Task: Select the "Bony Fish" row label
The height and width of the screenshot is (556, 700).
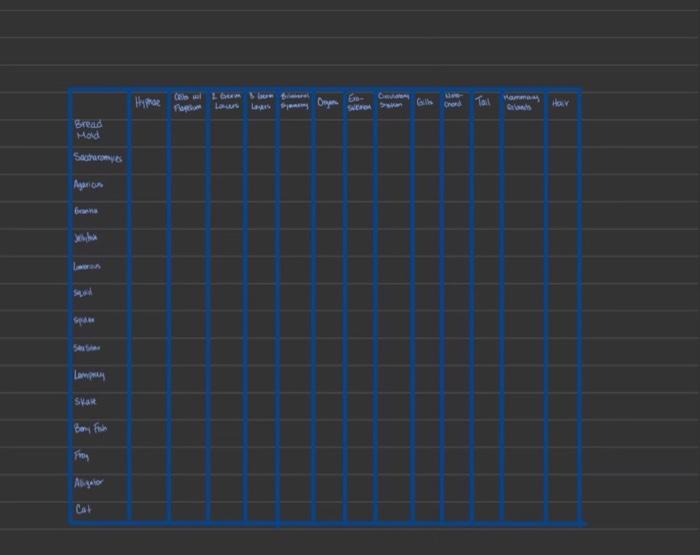Action: point(91,429)
